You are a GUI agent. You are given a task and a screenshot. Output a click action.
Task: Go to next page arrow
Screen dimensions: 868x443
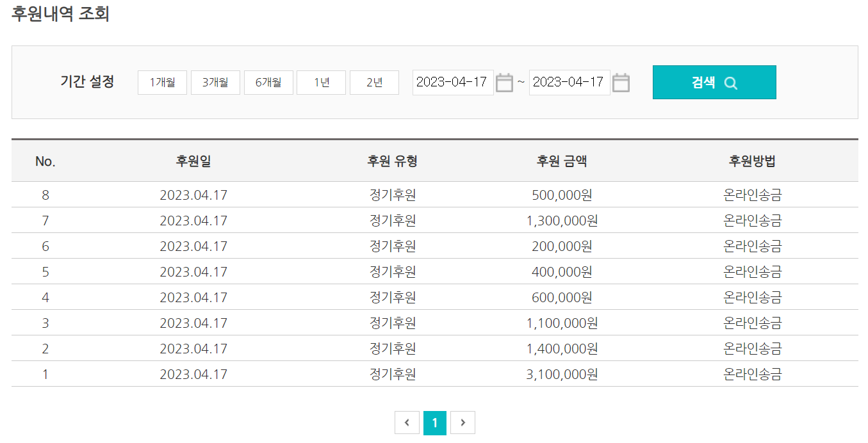[x=463, y=423]
